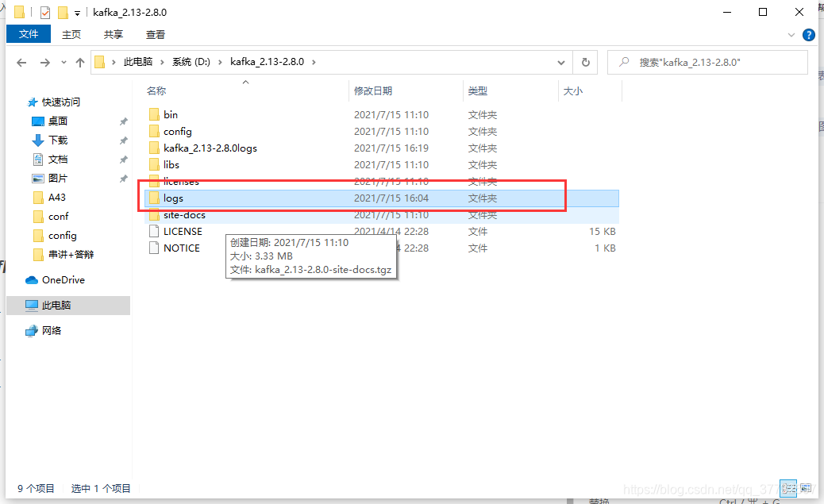Open the 文件 menu tab
824x504 pixels.
pos(29,34)
